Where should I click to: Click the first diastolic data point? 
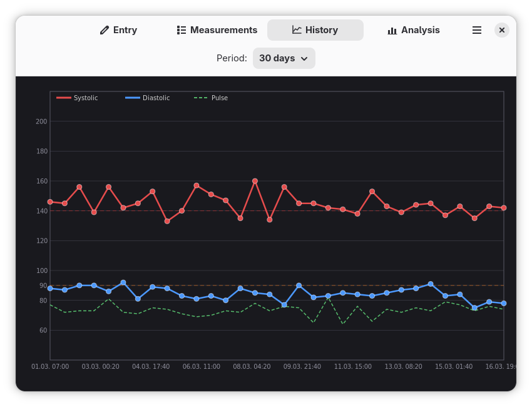pyautogui.click(x=50, y=288)
